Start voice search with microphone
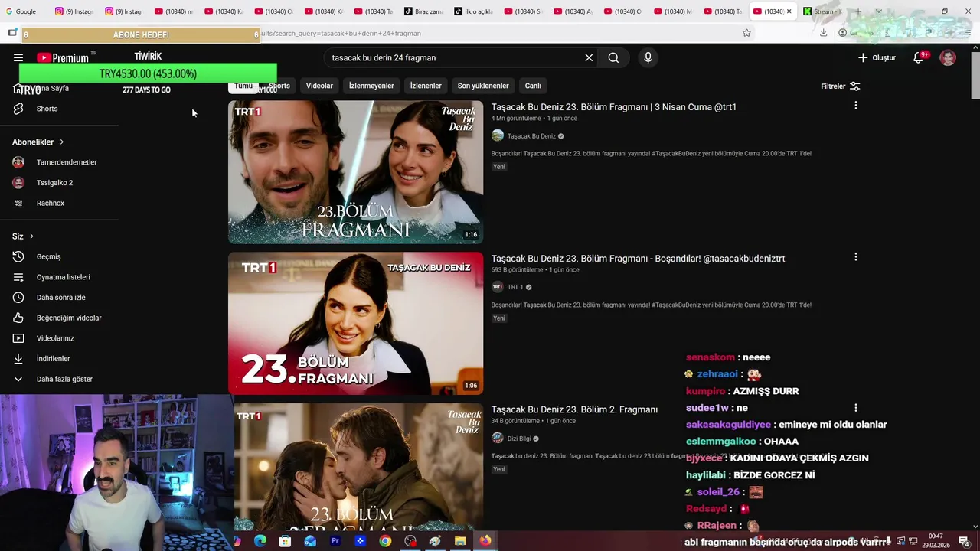Viewport: 980px width, 551px height. [648, 57]
